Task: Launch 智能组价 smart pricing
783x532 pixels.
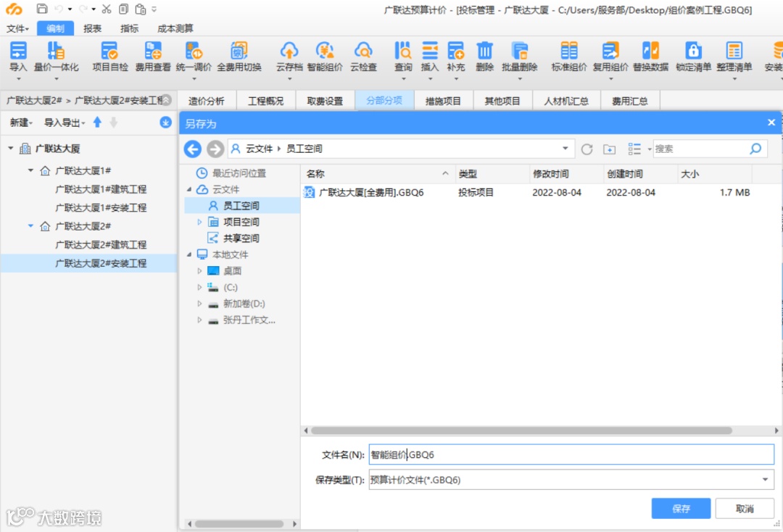Action: (325, 57)
